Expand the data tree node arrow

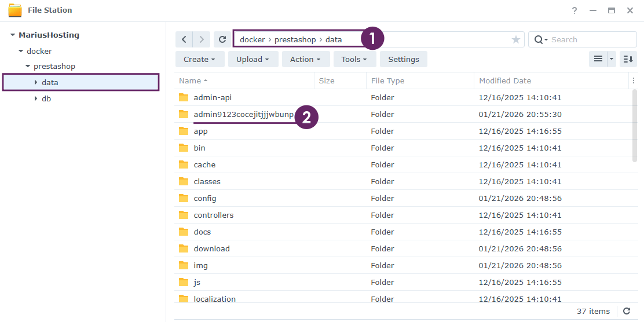[36, 83]
